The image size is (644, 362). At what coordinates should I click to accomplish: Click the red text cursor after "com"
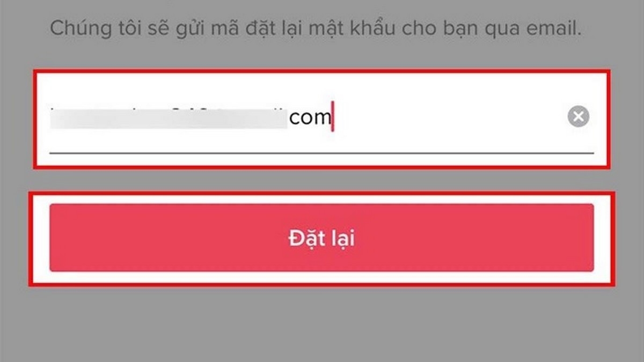pyautogui.click(x=333, y=117)
